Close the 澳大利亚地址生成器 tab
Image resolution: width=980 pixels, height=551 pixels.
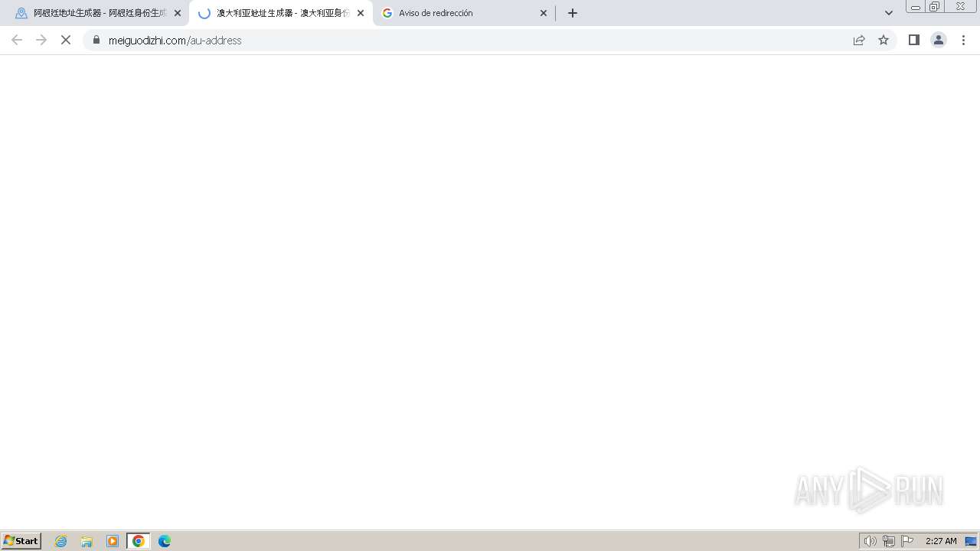pos(361,13)
